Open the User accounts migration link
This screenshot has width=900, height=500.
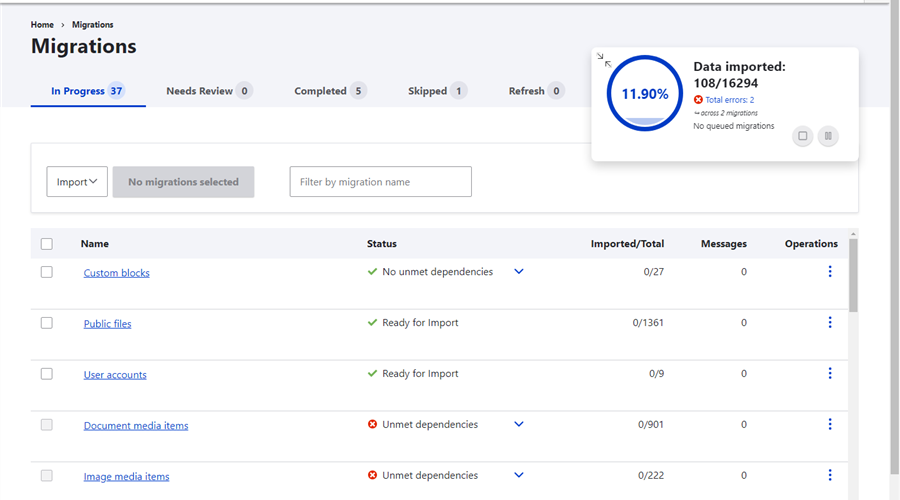point(115,375)
